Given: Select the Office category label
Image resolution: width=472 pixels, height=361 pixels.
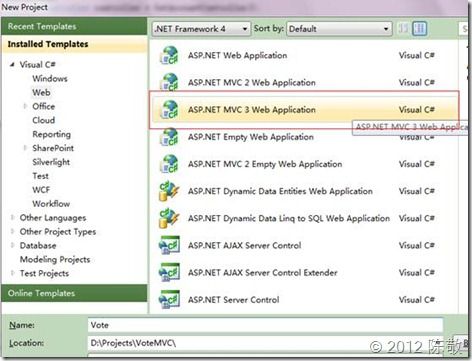Looking at the screenshot, I should click(44, 106).
